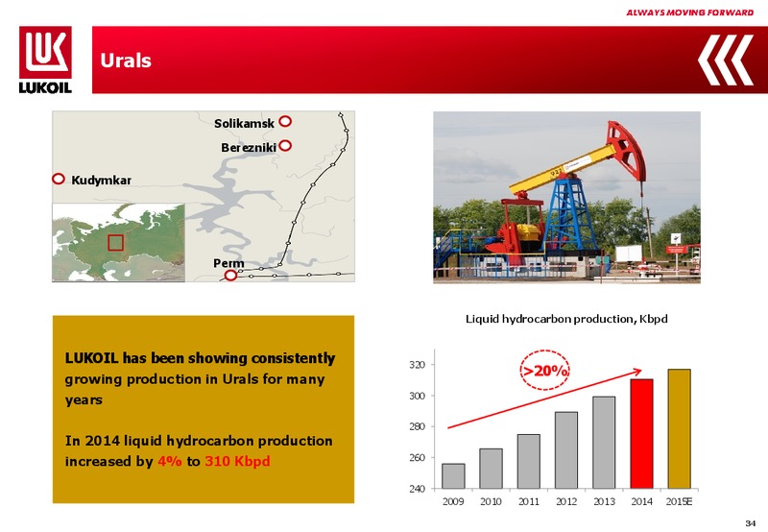Image resolution: width=768 pixels, height=532 pixels.
Task: Select the 2012 gray bar
Action: [x=566, y=450]
